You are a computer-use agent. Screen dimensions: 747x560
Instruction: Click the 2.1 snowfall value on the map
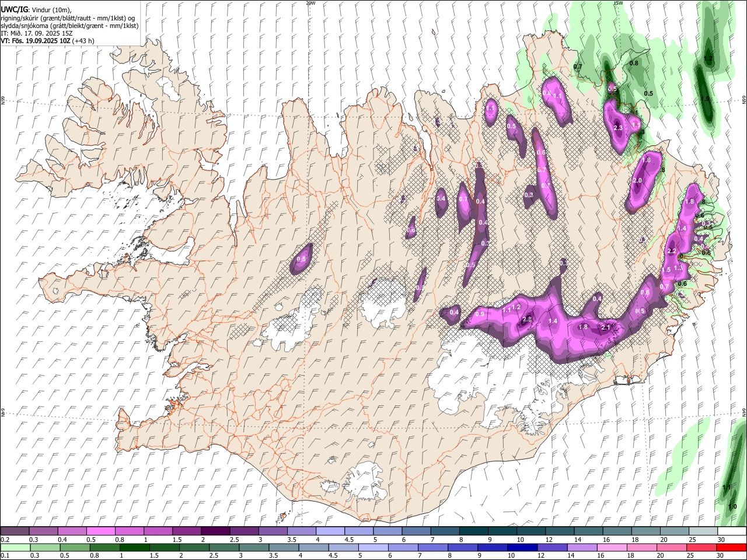pyautogui.click(x=606, y=327)
